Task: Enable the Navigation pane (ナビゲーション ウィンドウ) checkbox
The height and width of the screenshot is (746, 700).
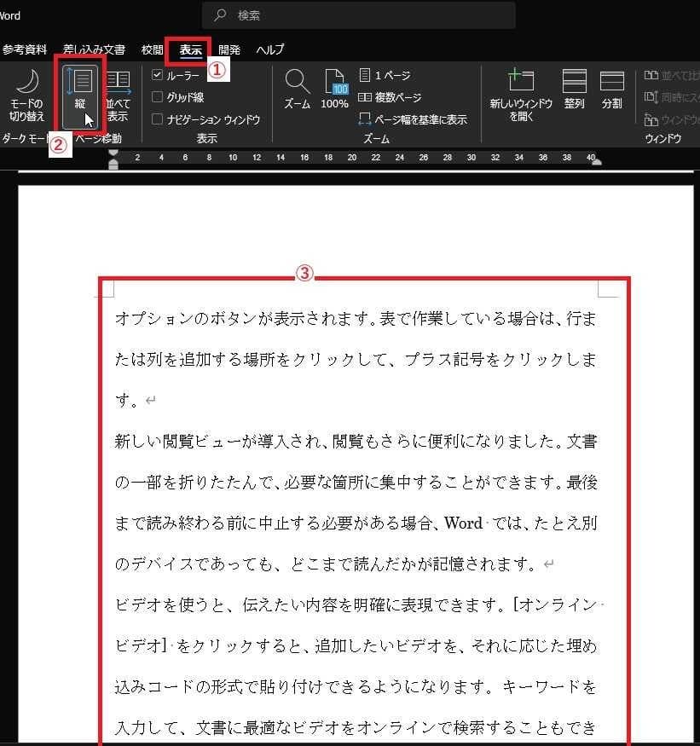Action: [x=157, y=119]
